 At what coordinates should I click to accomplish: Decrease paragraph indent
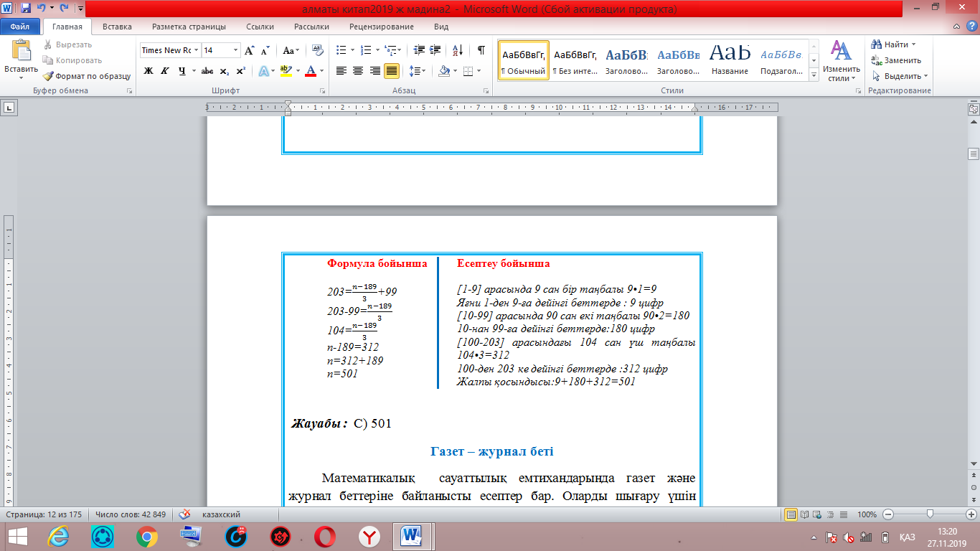(x=419, y=50)
